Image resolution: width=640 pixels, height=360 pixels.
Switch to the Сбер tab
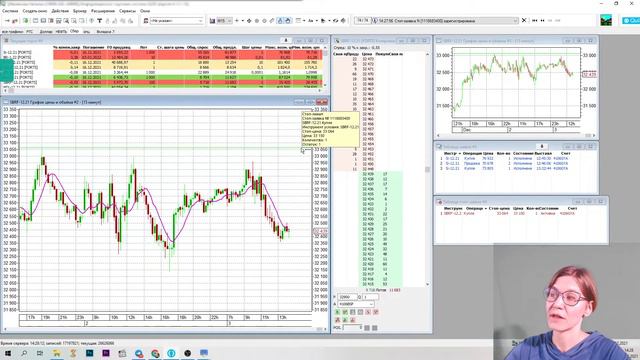pos(74,31)
